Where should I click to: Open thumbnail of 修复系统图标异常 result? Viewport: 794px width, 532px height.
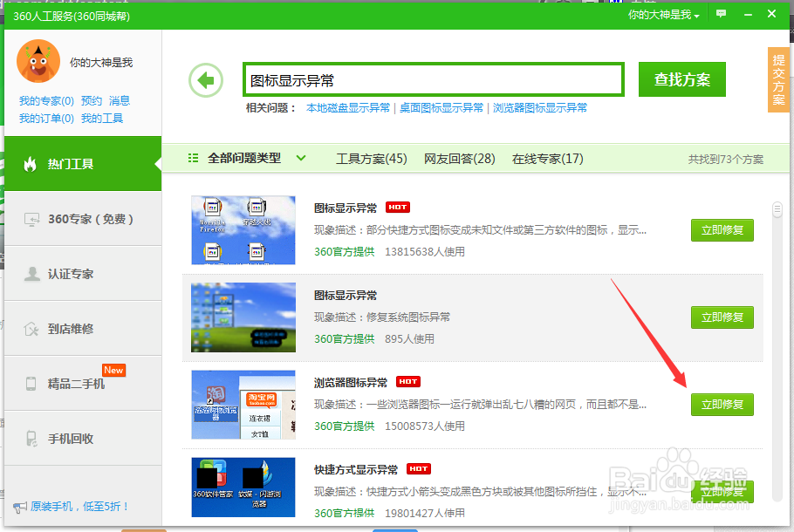(243, 317)
